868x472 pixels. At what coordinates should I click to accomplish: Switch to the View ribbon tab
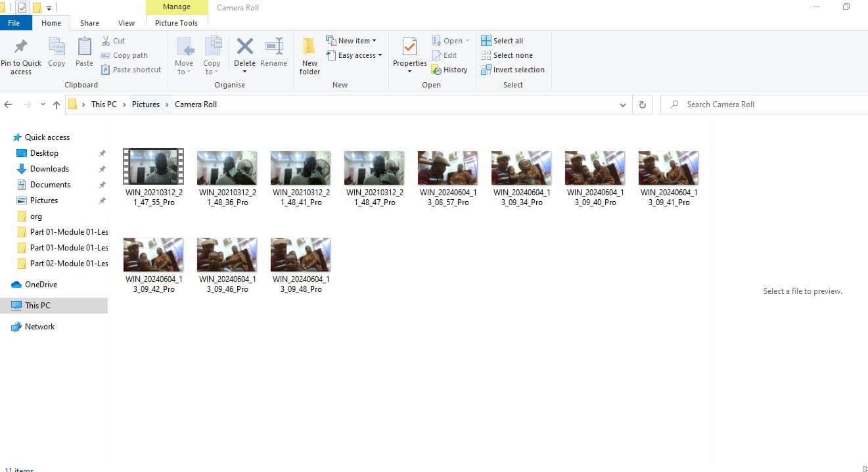126,23
